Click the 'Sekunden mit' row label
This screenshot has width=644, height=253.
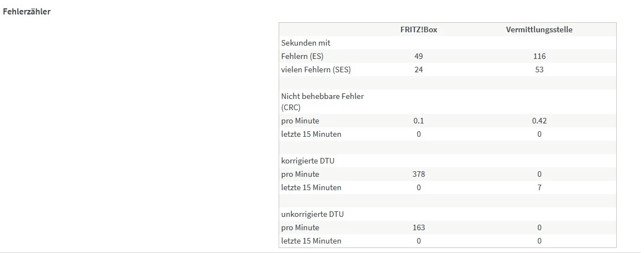(306, 43)
